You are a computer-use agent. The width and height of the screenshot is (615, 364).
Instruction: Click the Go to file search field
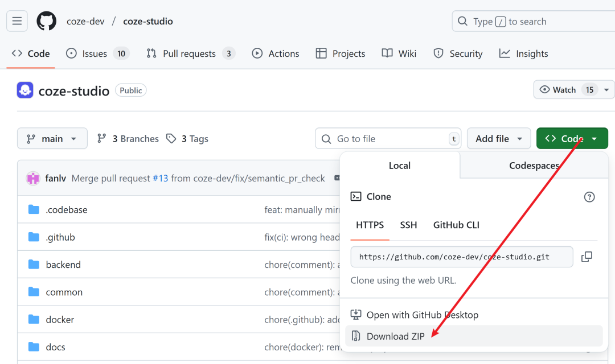388,138
